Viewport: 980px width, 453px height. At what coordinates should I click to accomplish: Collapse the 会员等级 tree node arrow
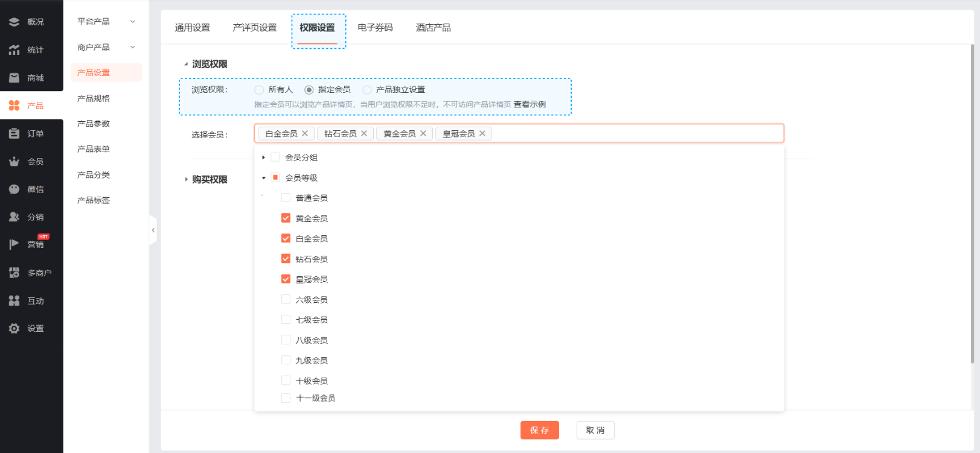pyautogui.click(x=263, y=178)
